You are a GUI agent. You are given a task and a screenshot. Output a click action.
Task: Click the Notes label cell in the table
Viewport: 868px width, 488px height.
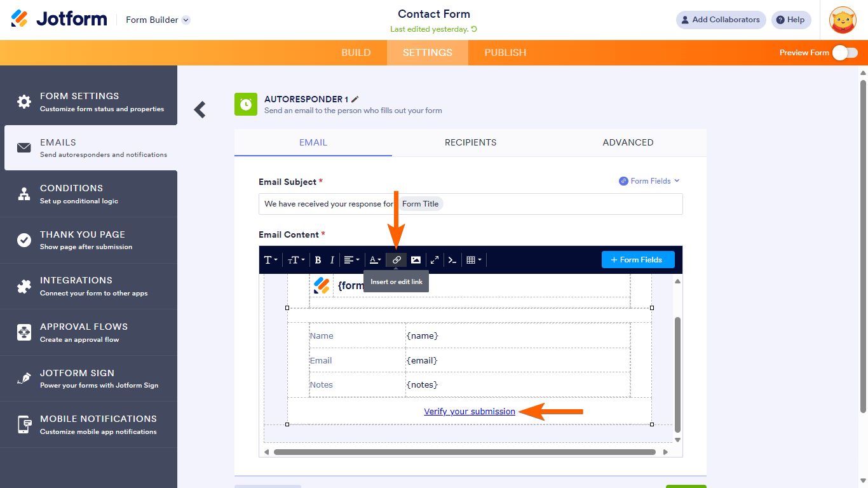click(x=358, y=384)
